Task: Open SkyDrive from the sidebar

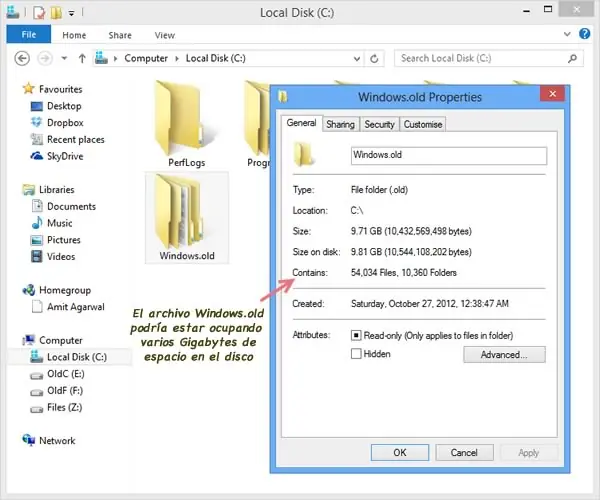Action: pyautogui.click(x=37, y=157)
